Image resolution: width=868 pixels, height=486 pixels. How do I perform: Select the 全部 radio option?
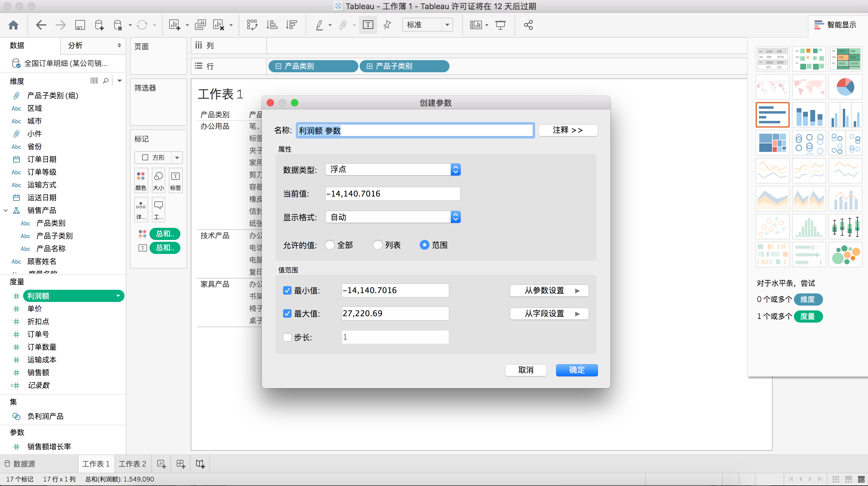(330, 245)
